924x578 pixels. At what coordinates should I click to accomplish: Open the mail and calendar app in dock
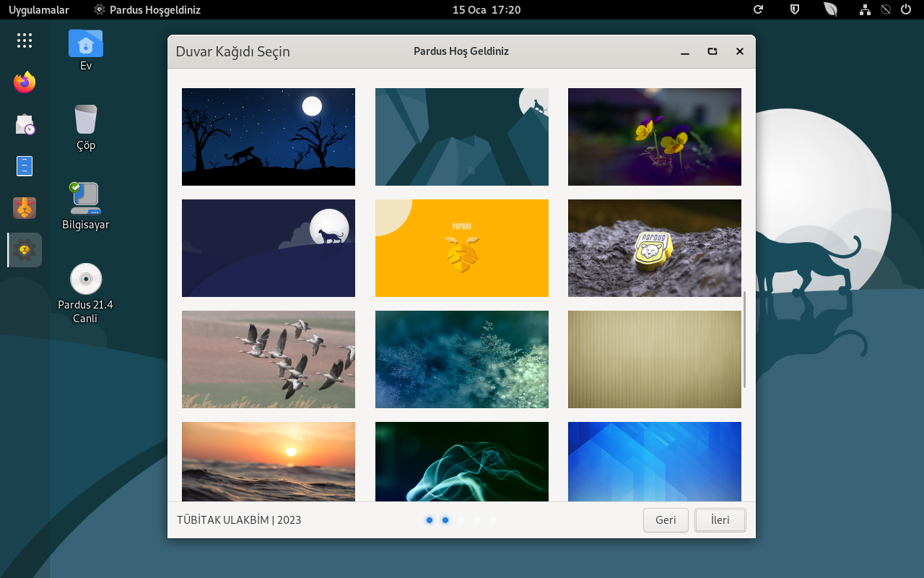(x=25, y=124)
